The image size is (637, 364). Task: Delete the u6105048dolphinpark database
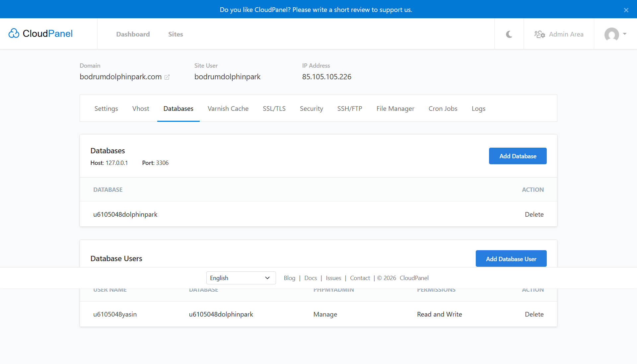click(x=534, y=214)
